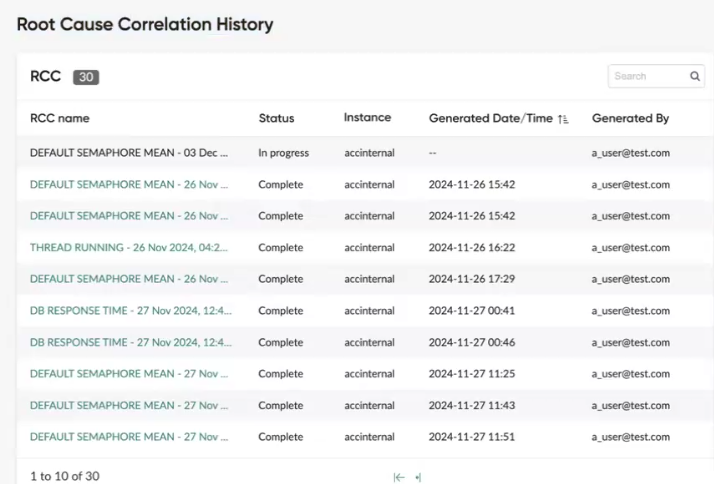The height and width of the screenshot is (484, 714).
Task: Open DEFAULT SEMAPHORE MEAN report generated at 11:25
Action: click(129, 373)
